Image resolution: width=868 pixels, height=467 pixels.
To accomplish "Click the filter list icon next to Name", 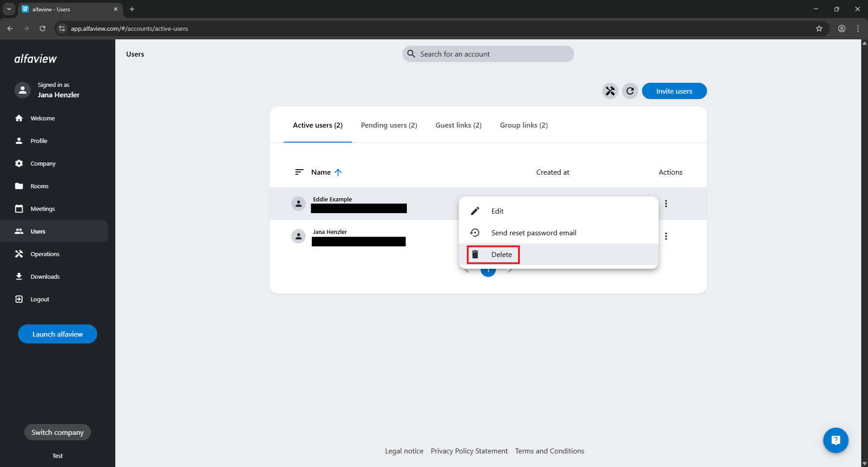I will tap(299, 172).
